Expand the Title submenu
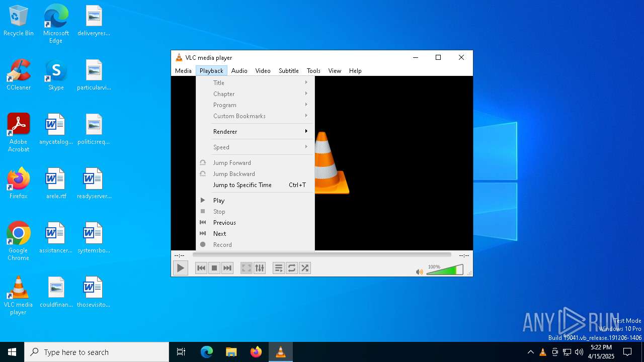The height and width of the screenshot is (362, 644). tap(255, 83)
